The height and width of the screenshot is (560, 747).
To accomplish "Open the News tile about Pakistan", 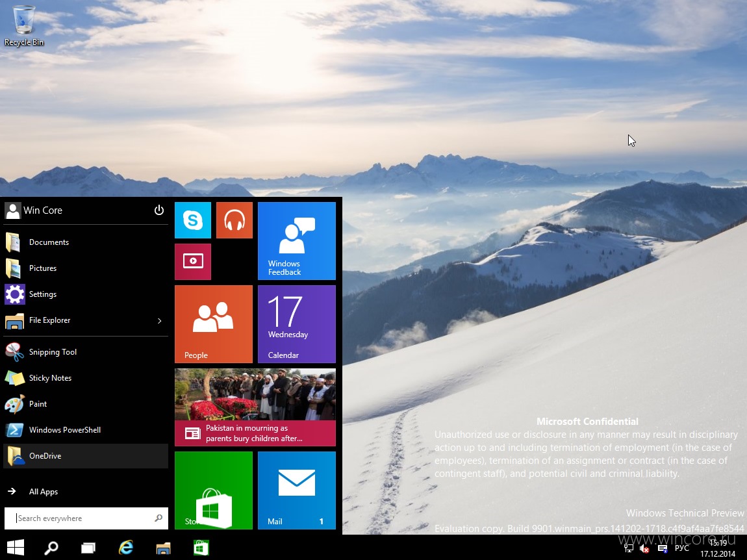I will pyautogui.click(x=255, y=407).
